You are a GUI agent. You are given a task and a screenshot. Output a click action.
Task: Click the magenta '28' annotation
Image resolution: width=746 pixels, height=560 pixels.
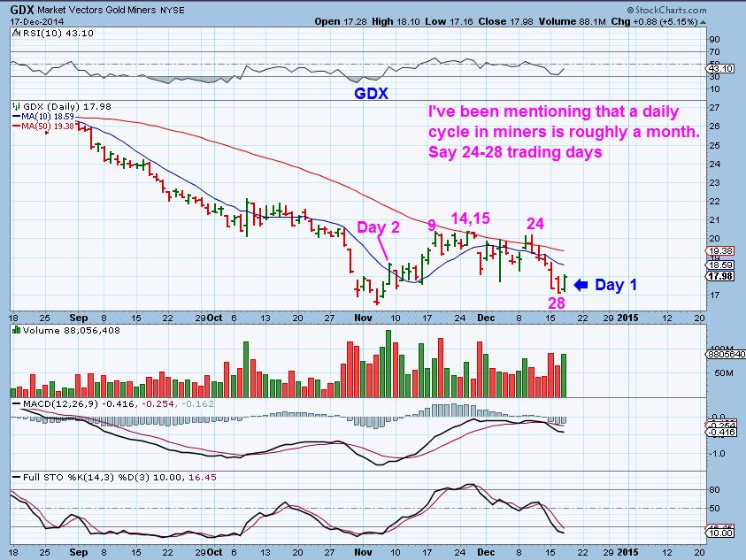pyautogui.click(x=556, y=303)
